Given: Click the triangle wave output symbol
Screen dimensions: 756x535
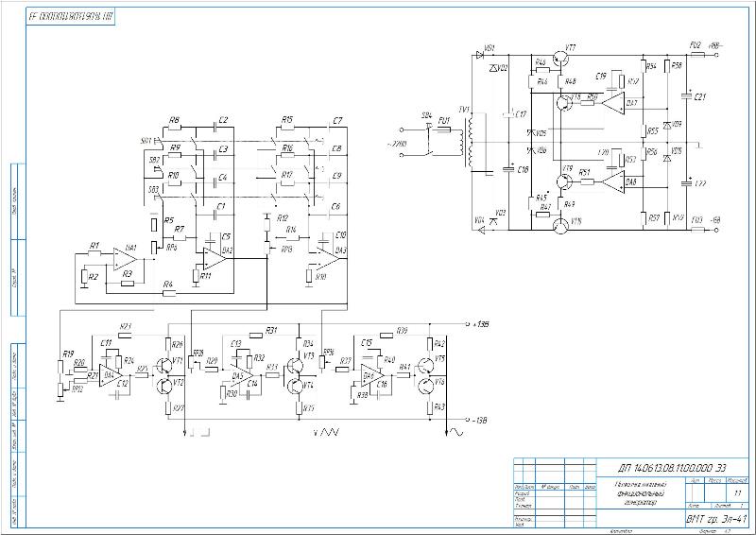Looking at the screenshot, I should pyautogui.click(x=330, y=432).
